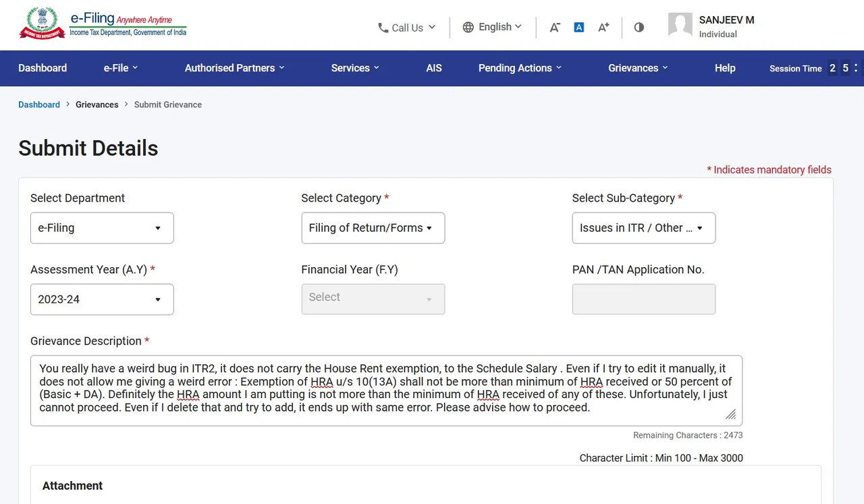Click the Call Us phone icon
Image resolution: width=864 pixels, height=504 pixels.
[383, 28]
